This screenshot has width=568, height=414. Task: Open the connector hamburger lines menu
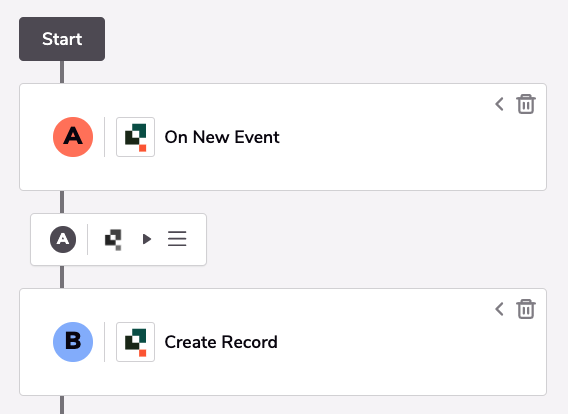(x=177, y=239)
